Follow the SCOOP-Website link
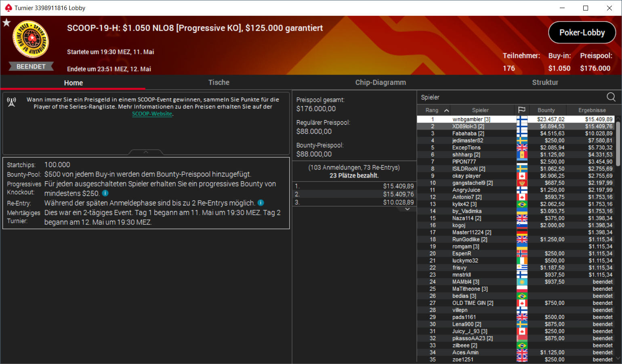 [152, 114]
